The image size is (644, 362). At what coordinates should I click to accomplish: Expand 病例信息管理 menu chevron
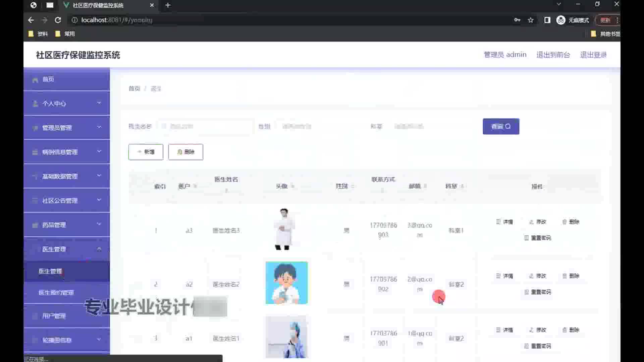(99, 152)
